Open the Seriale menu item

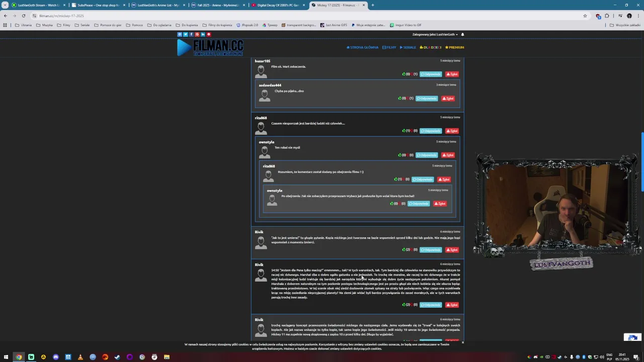pyautogui.click(x=408, y=47)
